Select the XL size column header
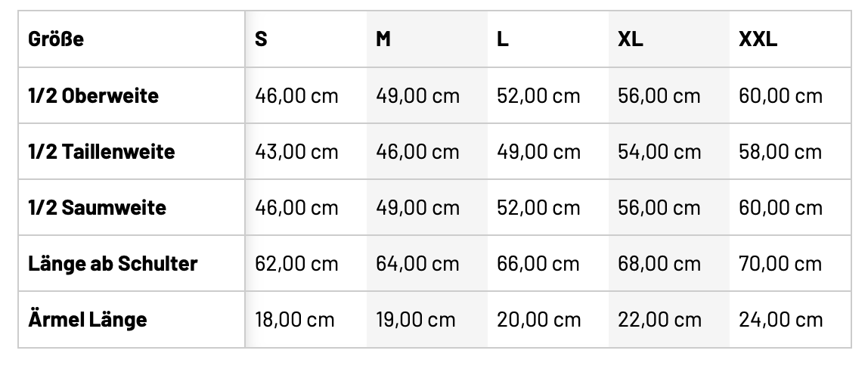This screenshot has height=369, width=868. 631,39
